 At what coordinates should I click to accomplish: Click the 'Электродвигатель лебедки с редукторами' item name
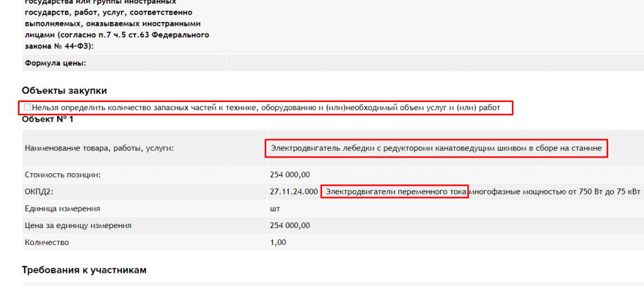click(436, 149)
